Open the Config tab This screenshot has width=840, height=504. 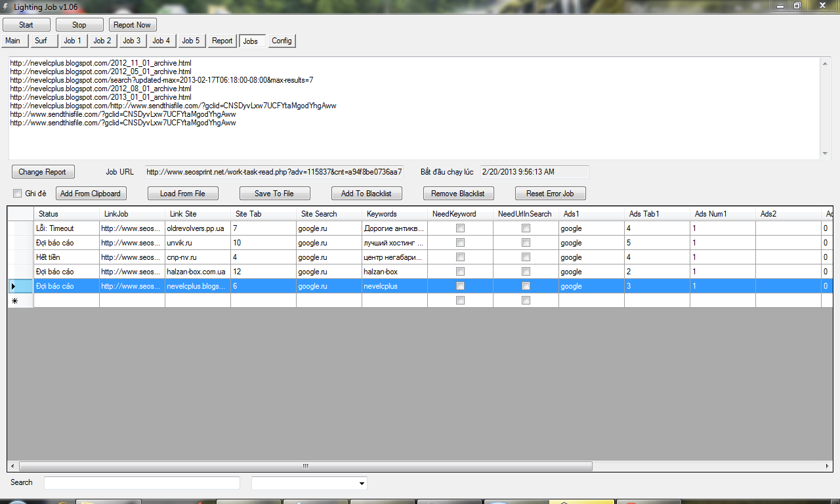(282, 41)
